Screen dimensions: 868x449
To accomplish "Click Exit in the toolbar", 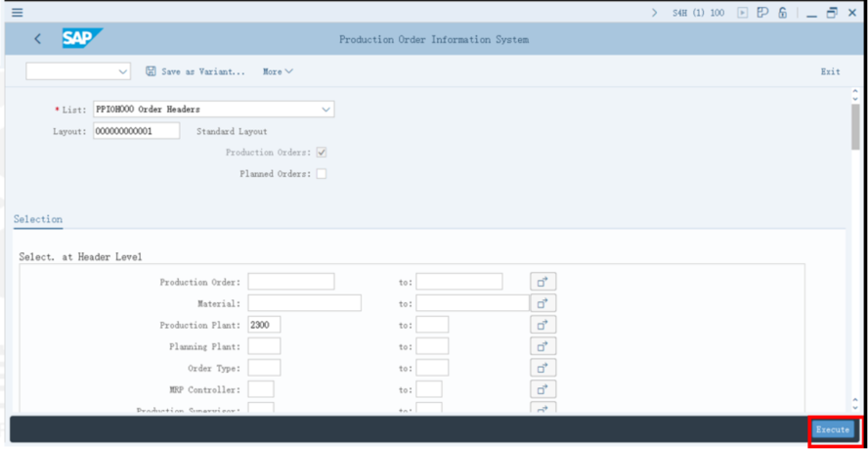I will point(830,71).
